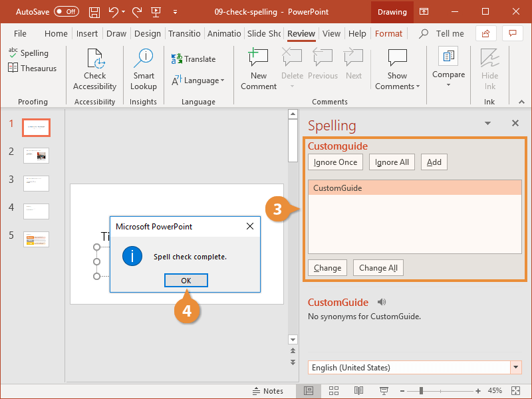Open English (United States) language combo box
This screenshot has height=399, width=532.
pos(414,368)
